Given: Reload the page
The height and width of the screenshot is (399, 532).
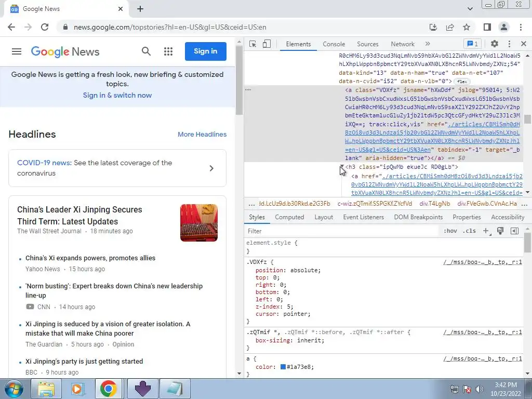Looking at the screenshot, I should coord(45,27).
